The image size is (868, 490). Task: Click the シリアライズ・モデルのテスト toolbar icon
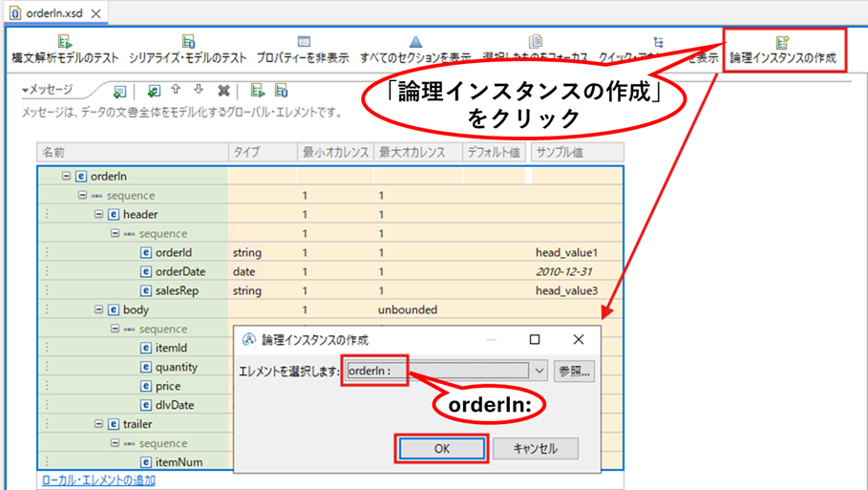[x=188, y=41]
